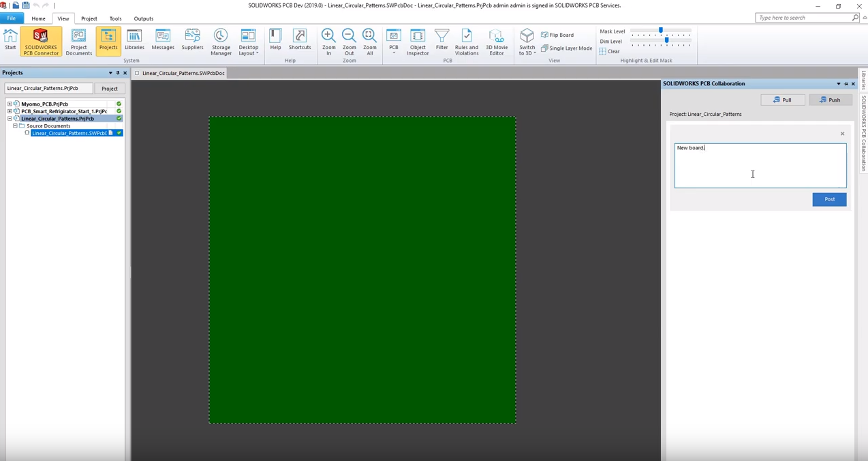Open the Project ribbon tab

click(89, 18)
